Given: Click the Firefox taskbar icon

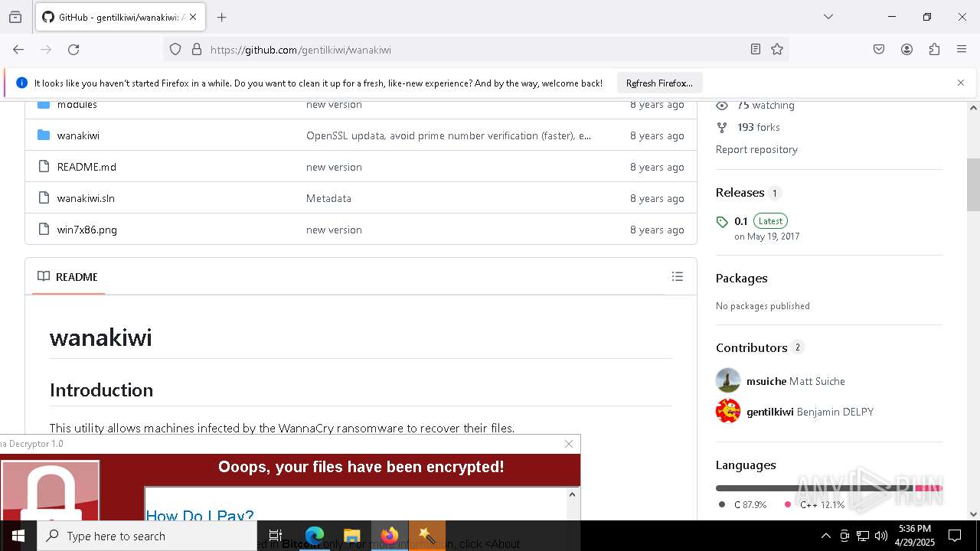Looking at the screenshot, I should click(x=390, y=536).
